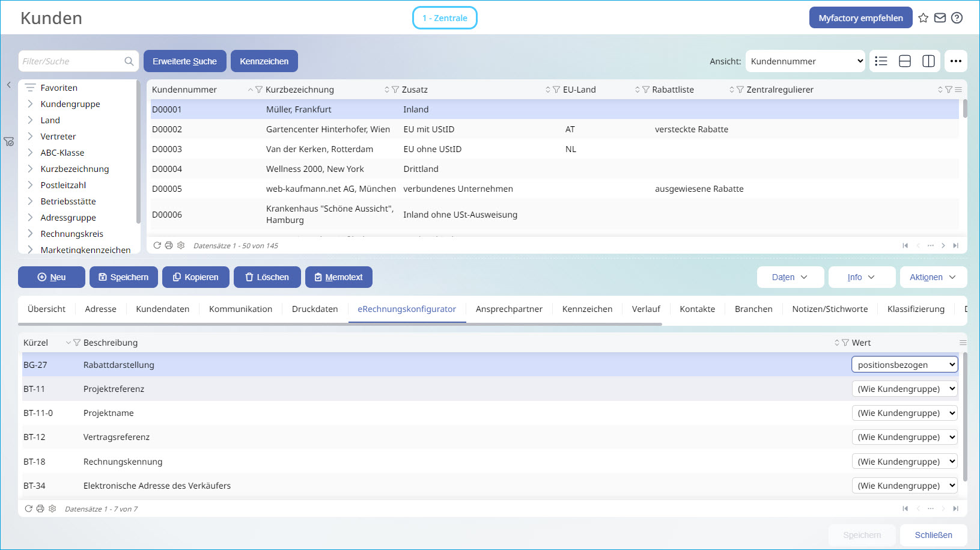Open Projektreferenz value dropdown
The height and width of the screenshot is (550, 980).
tap(905, 389)
